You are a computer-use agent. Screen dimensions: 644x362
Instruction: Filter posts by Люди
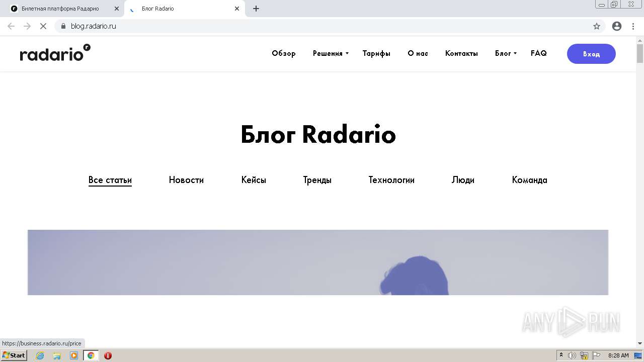coord(463,180)
